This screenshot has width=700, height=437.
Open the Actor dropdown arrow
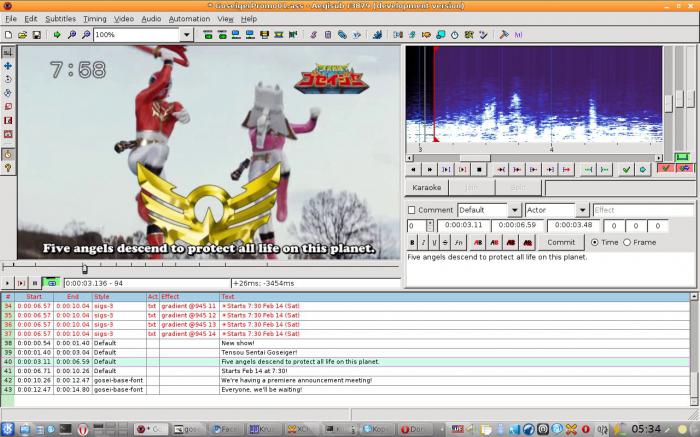(582, 210)
